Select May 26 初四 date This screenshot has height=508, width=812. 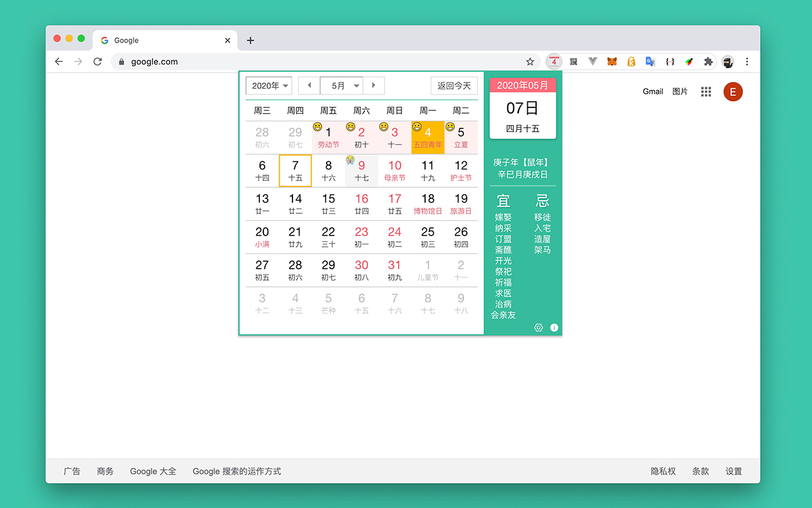(461, 237)
